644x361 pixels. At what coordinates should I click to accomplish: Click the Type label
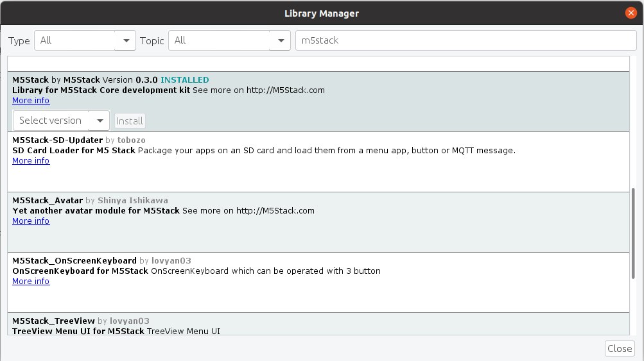[19, 41]
